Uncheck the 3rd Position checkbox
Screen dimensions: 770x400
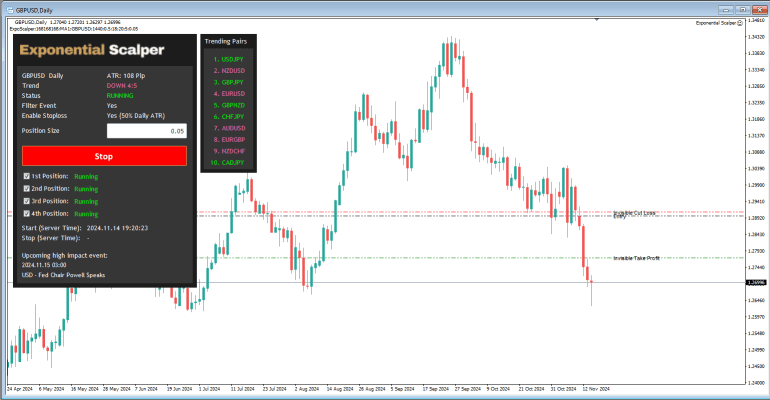27,201
